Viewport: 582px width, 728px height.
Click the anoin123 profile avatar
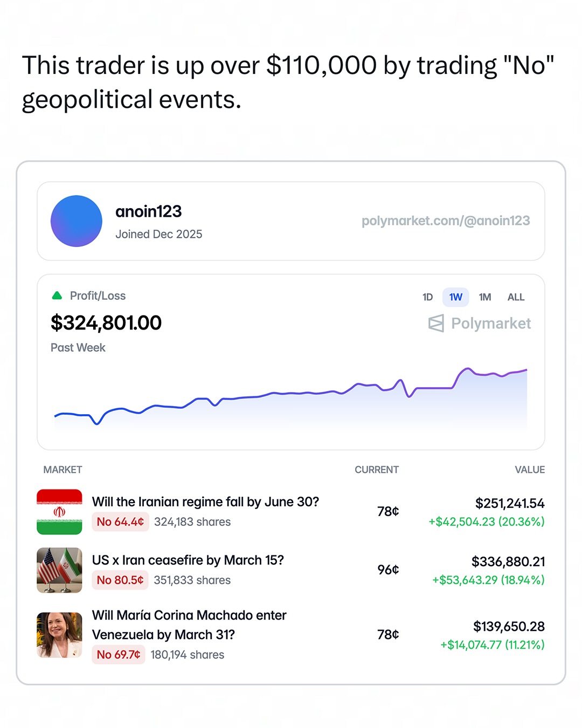click(x=77, y=221)
